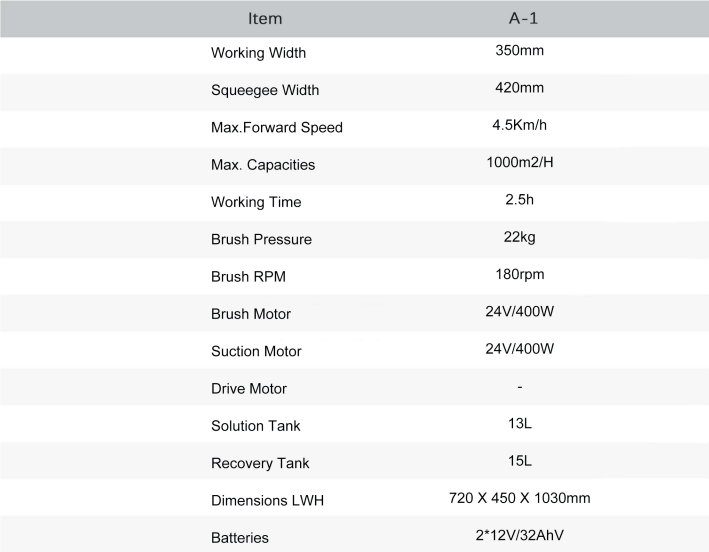Select the Working Time label
This screenshot has width=709, height=552.
256,202
